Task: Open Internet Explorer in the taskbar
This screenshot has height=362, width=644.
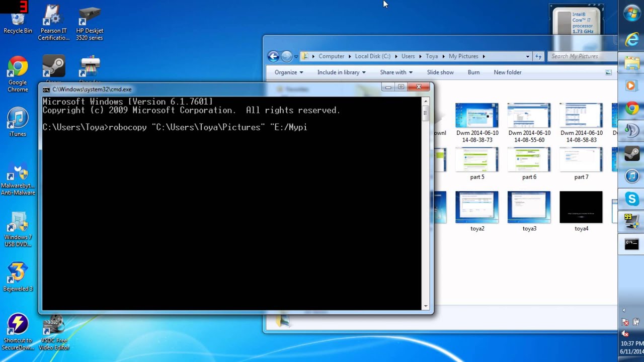Action: click(x=632, y=40)
